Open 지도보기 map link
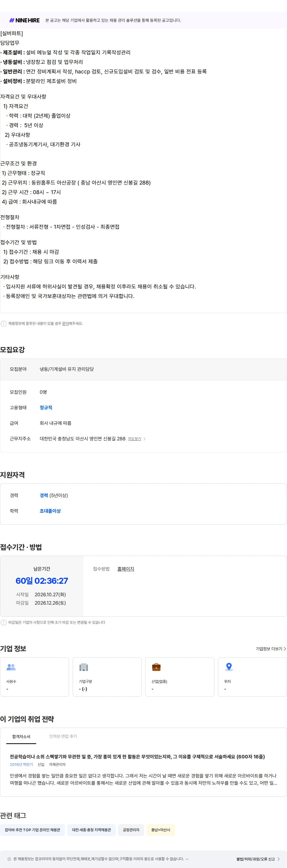Screen dimensions: 287x868 click(134, 439)
